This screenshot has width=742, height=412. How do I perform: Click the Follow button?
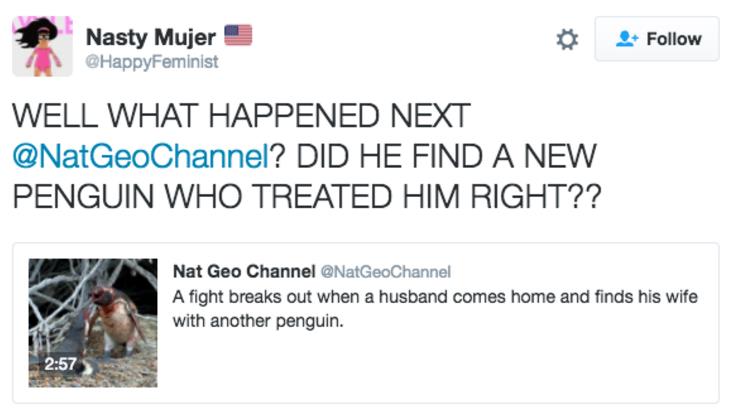click(657, 39)
